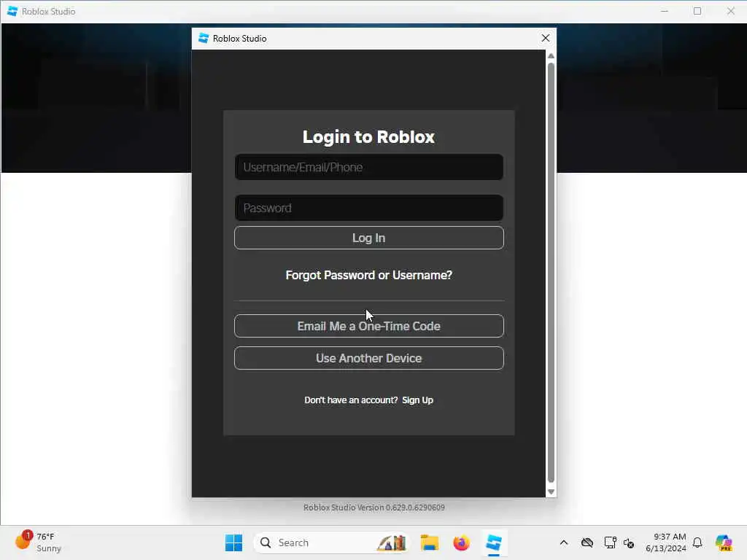747x560 pixels.
Task: Click the login dialog vertical scrollbar thumb
Action: click(x=551, y=273)
